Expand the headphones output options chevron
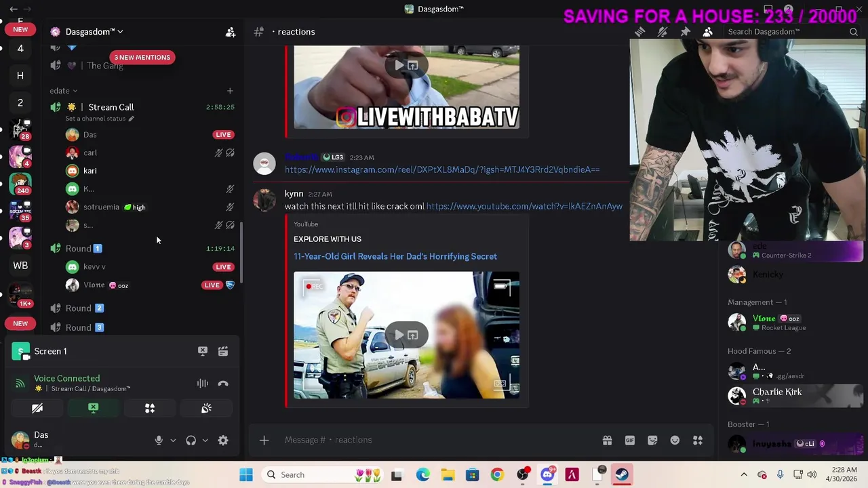 pyautogui.click(x=205, y=441)
